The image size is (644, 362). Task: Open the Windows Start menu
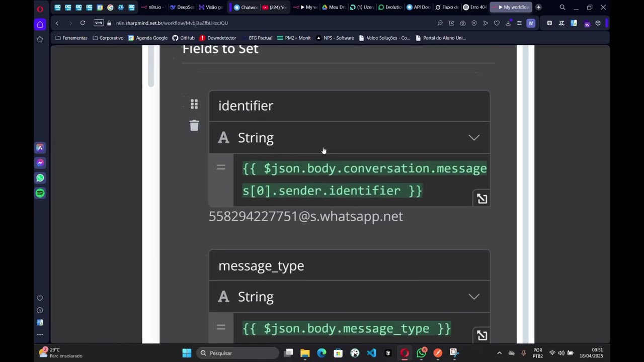(187, 353)
